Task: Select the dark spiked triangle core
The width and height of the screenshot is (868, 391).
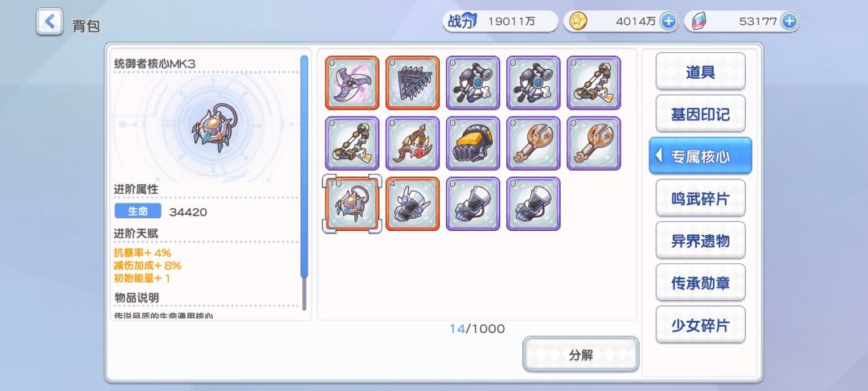Action: (x=412, y=83)
